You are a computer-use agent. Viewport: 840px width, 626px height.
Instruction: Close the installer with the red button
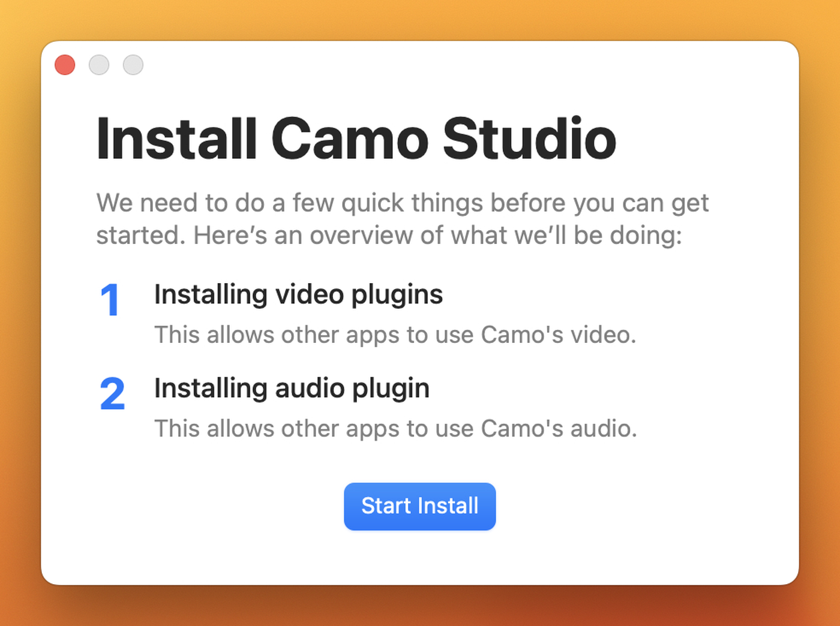pos(65,65)
